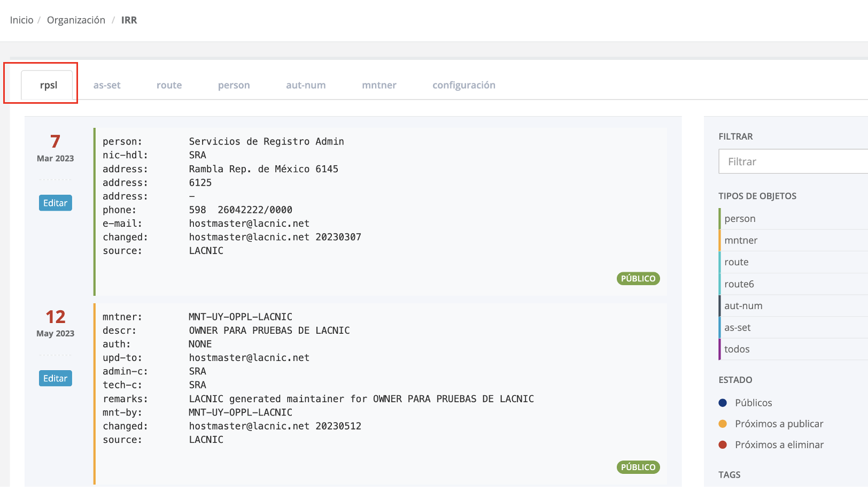Screen dimensions: 868x491
Task: Filter by Próximos a eliminar status
Action: [x=779, y=444]
